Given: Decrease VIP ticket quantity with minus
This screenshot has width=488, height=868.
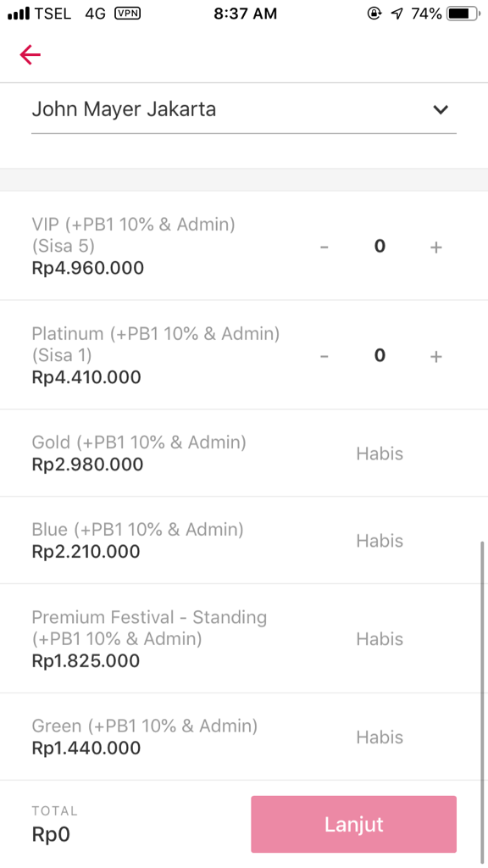Looking at the screenshot, I should point(324,247).
